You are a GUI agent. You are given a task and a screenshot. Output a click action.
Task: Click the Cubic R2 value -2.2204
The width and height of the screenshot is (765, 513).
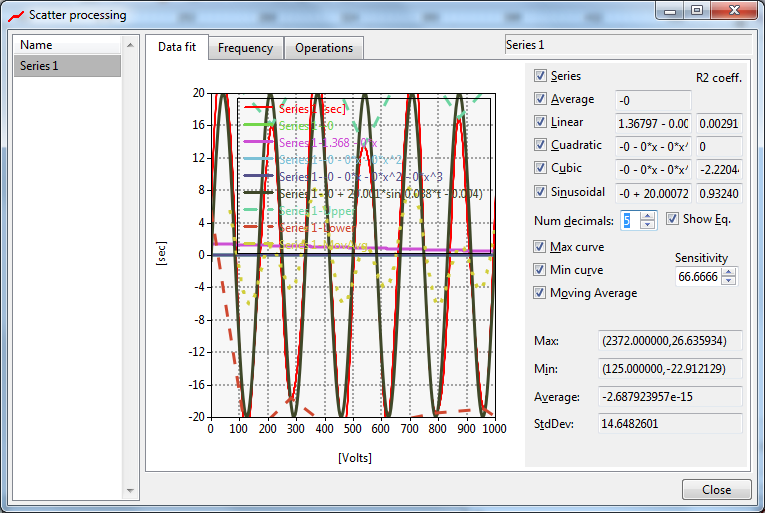(x=719, y=169)
